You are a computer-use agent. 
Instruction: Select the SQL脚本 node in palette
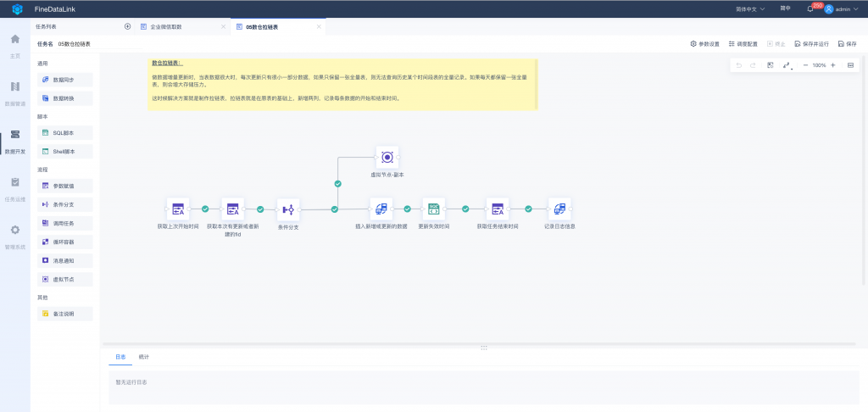click(x=64, y=133)
